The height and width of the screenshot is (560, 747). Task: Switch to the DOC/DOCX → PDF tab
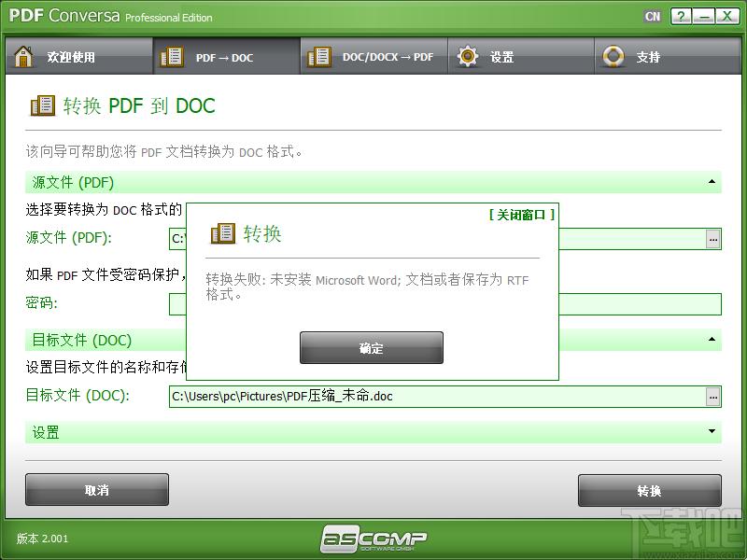[374, 57]
